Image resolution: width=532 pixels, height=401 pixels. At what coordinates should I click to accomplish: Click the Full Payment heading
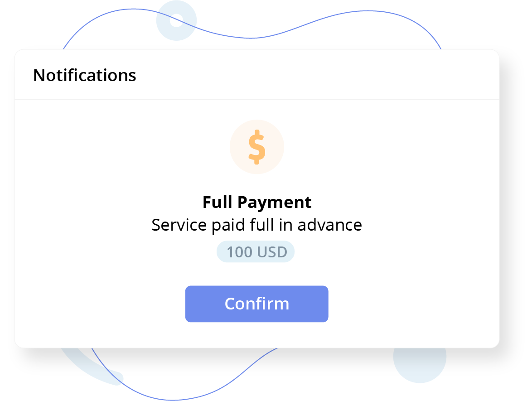click(256, 202)
